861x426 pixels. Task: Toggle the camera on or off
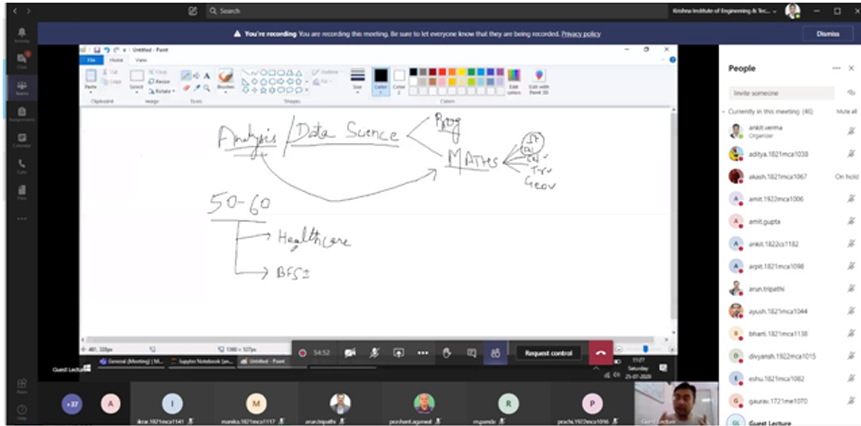pos(350,353)
